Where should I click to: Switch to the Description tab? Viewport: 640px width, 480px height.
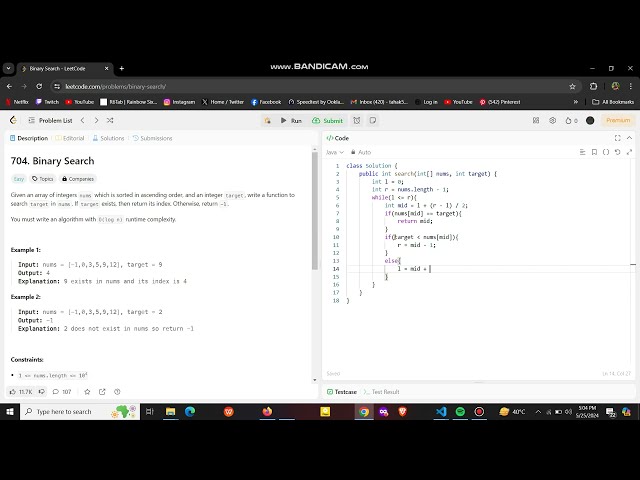[29, 138]
